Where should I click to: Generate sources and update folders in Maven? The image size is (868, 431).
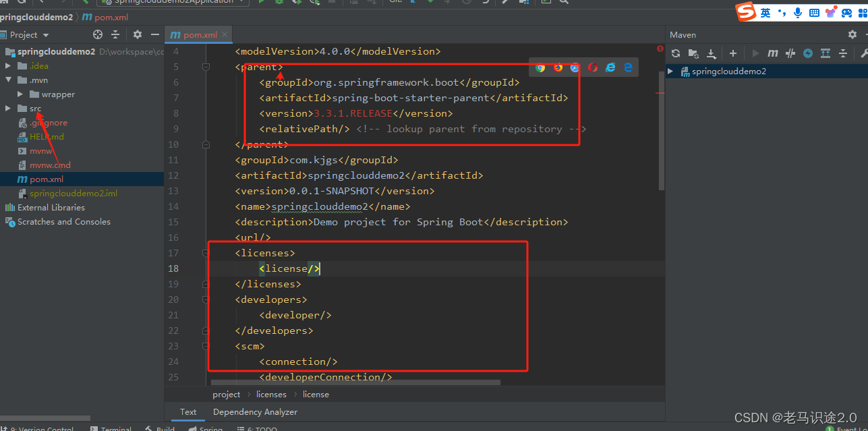[x=693, y=53]
